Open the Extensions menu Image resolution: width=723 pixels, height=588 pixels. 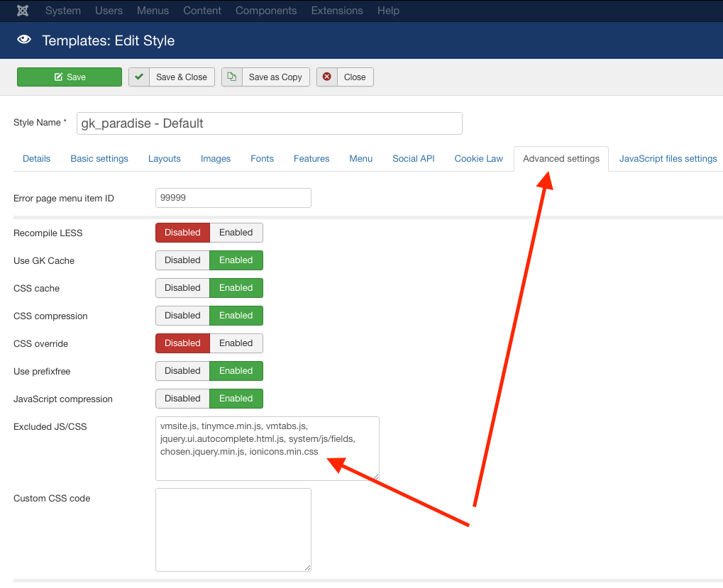[x=337, y=11]
